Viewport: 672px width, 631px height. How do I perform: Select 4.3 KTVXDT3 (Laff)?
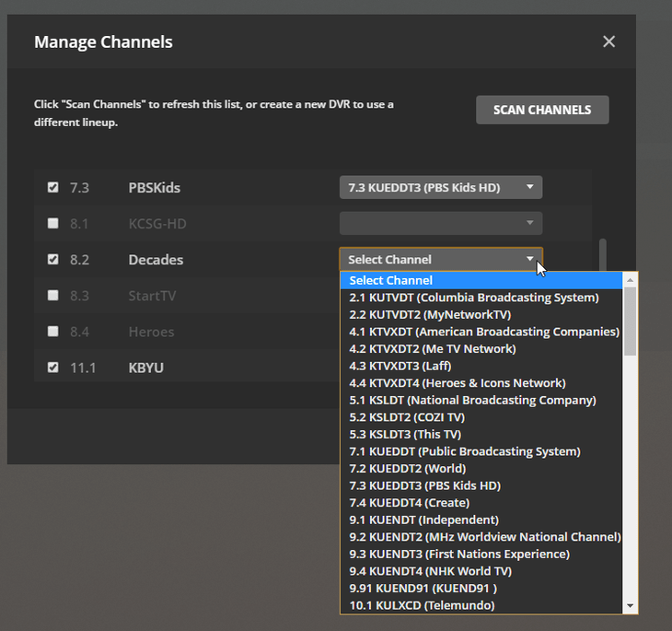point(481,366)
